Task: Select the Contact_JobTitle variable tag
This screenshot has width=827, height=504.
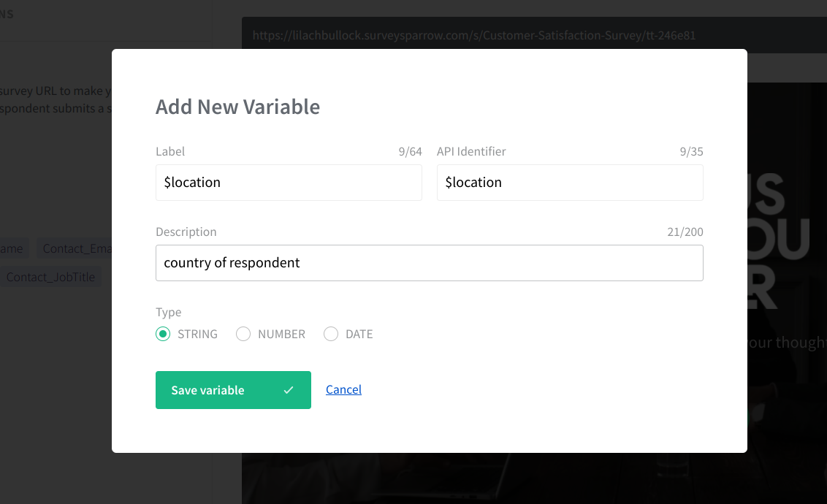Action: tap(51, 277)
